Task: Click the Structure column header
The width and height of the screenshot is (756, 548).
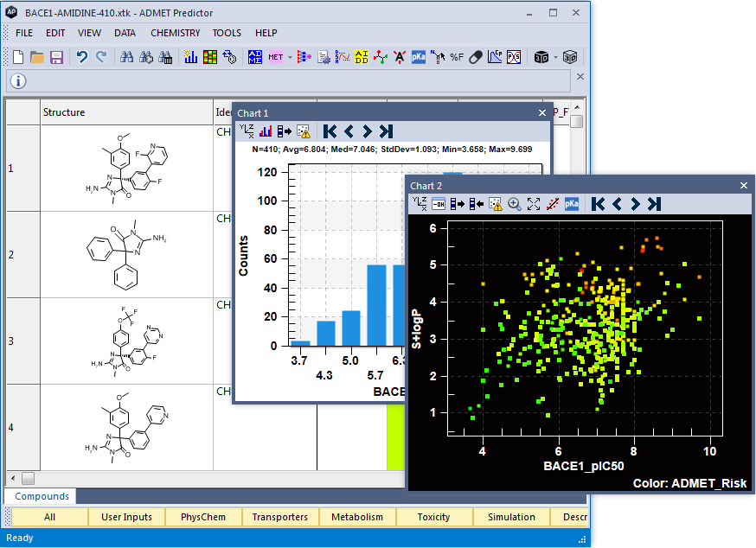Action: [127, 112]
